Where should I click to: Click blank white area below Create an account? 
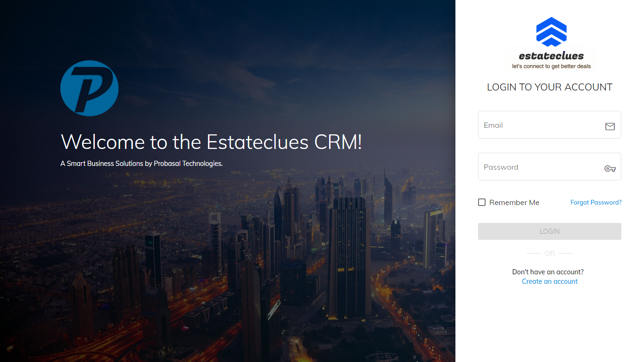(x=550, y=325)
